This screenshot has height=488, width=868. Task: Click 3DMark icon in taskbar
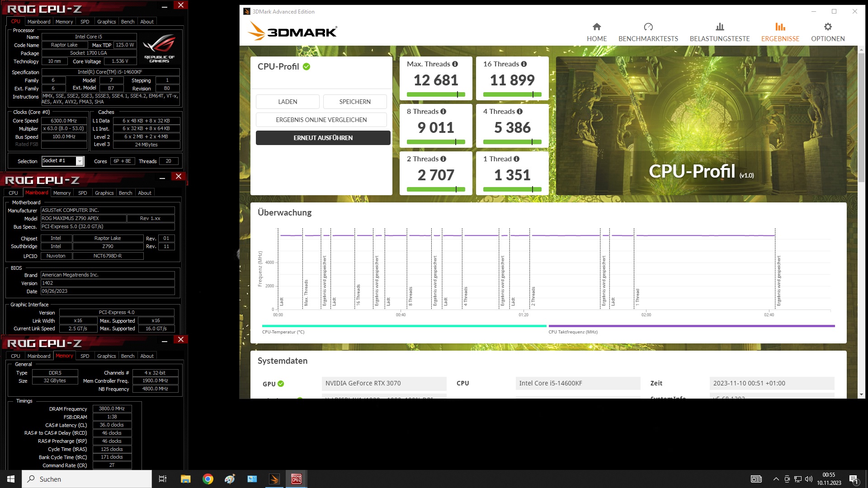coord(274,479)
